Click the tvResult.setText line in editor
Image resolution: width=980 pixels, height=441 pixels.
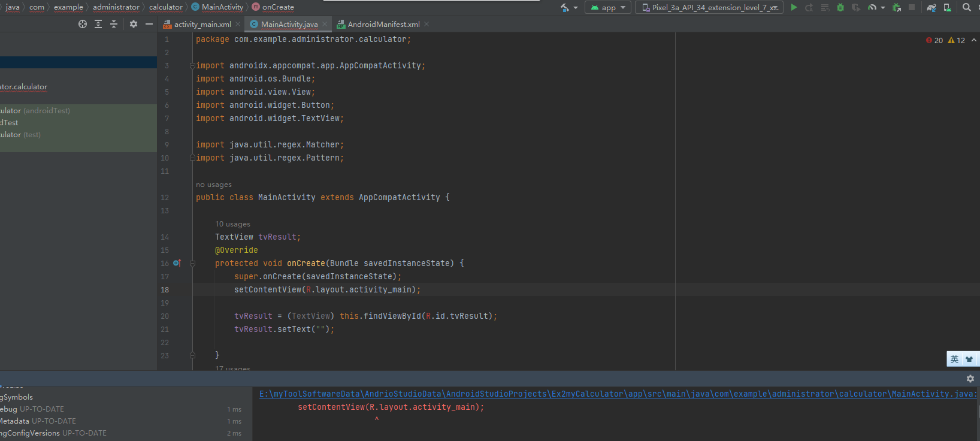284,330
